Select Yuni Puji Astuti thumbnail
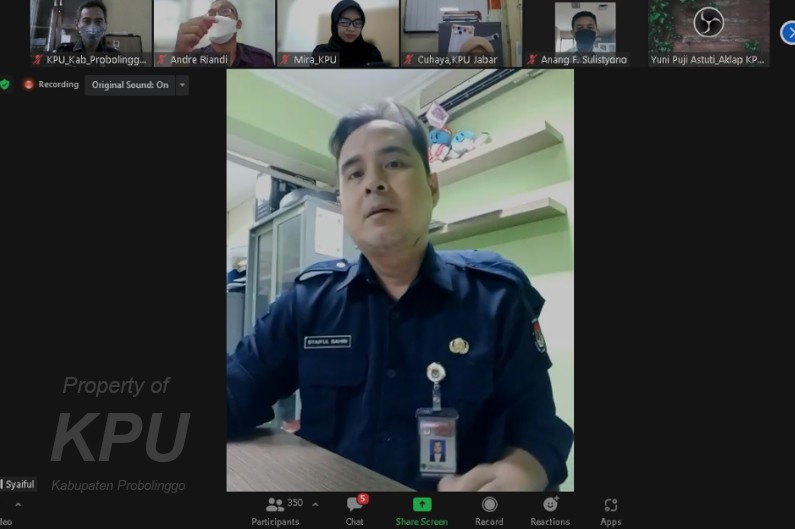 click(x=708, y=33)
